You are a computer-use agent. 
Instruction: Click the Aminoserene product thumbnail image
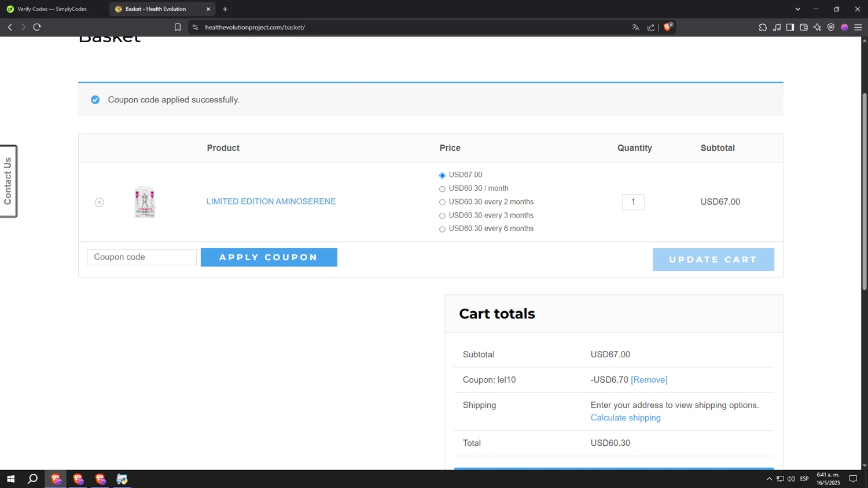coord(145,202)
